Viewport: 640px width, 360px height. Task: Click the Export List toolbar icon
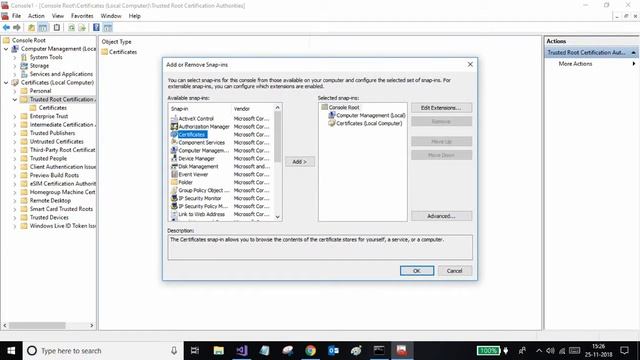tap(82, 27)
